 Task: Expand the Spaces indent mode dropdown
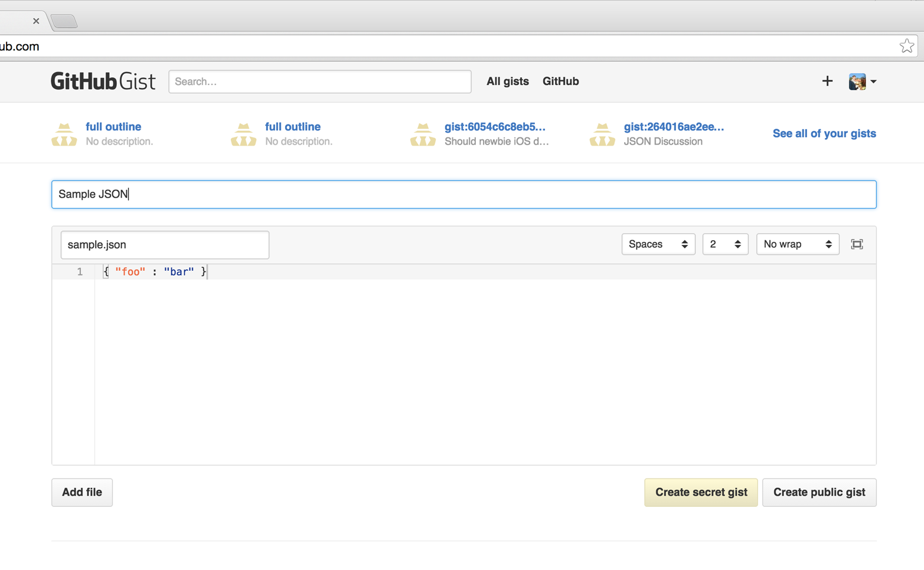pyautogui.click(x=658, y=244)
